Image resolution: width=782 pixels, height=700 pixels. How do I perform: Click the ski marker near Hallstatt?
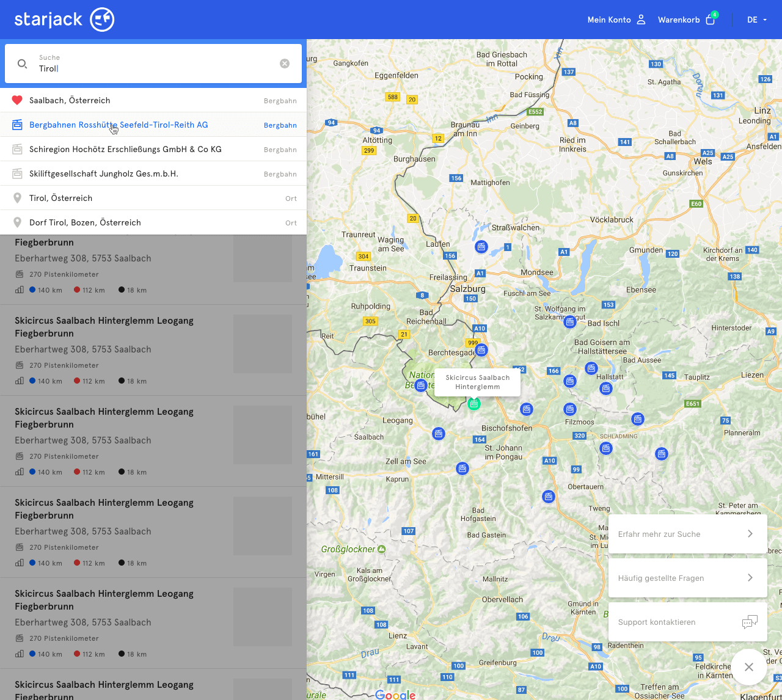606,388
